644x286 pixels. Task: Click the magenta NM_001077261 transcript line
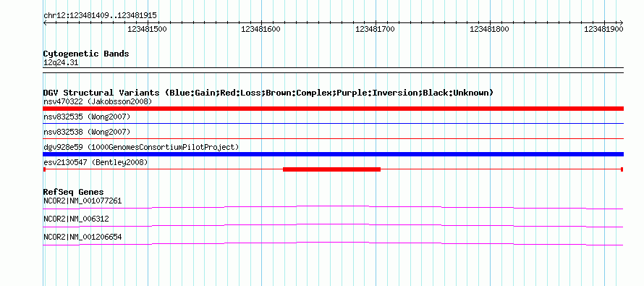[x=333, y=207]
